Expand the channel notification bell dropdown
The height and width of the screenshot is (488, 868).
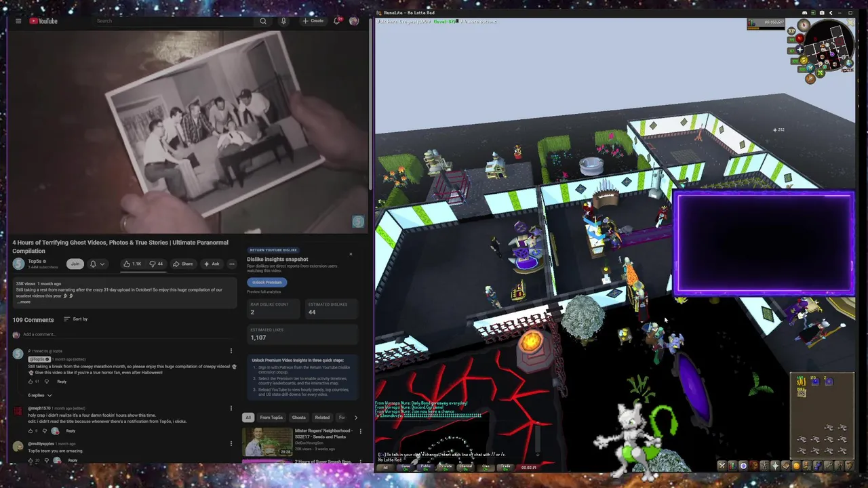pos(97,264)
